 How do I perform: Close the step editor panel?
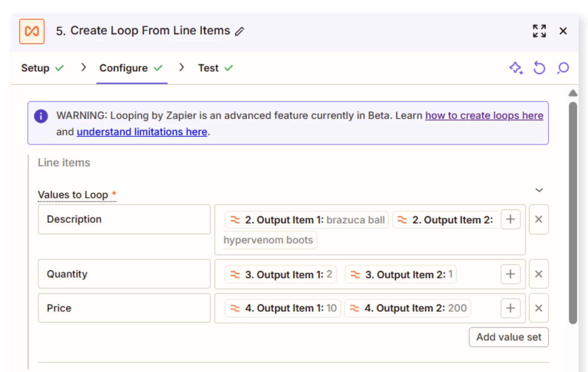click(563, 31)
